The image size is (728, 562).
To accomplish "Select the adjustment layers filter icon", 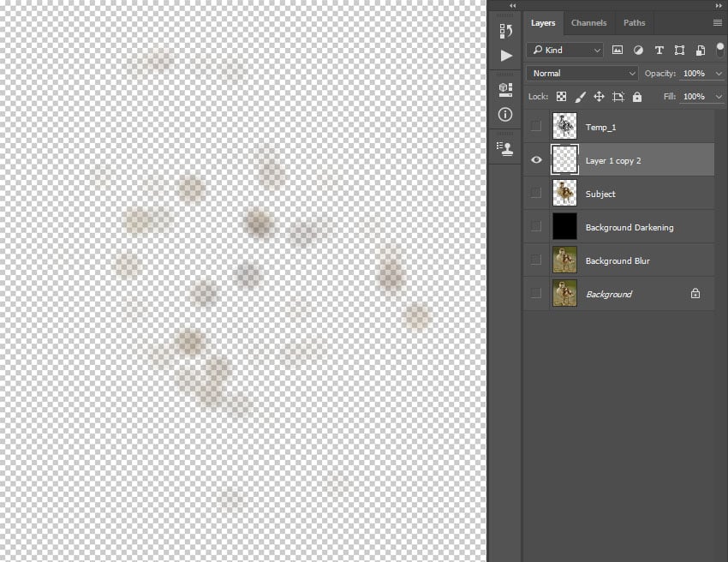I will [x=638, y=50].
